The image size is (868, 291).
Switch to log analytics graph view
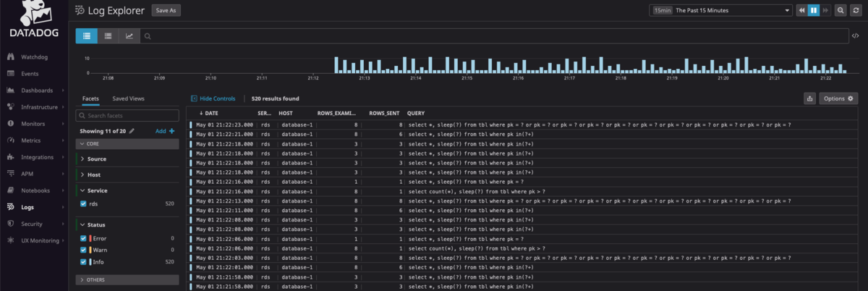pos(129,35)
